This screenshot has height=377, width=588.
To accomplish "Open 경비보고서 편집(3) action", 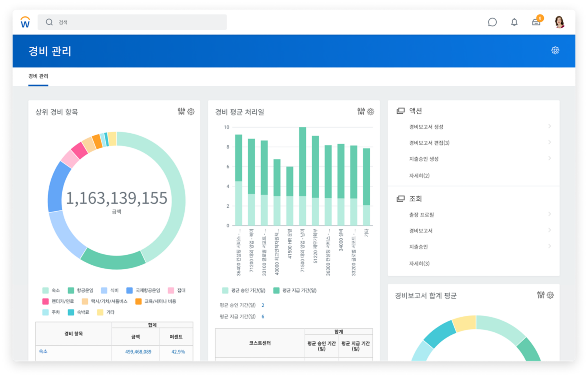I will (429, 143).
